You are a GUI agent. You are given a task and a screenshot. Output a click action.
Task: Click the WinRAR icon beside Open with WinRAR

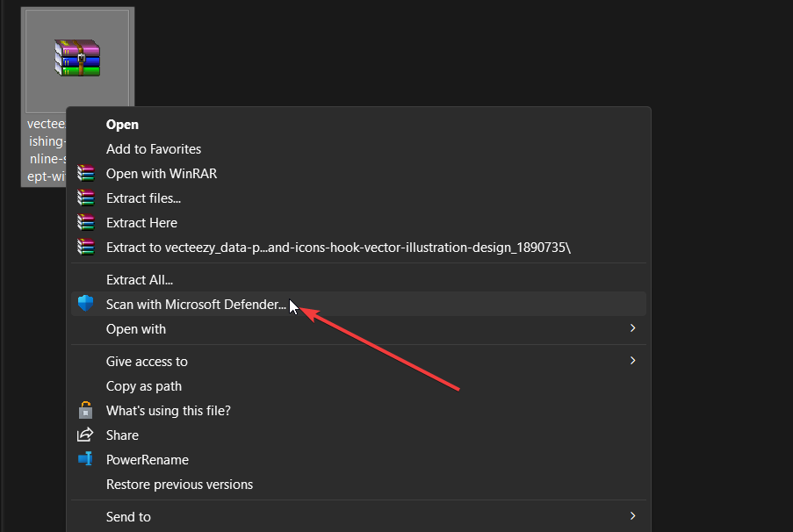pos(85,174)
